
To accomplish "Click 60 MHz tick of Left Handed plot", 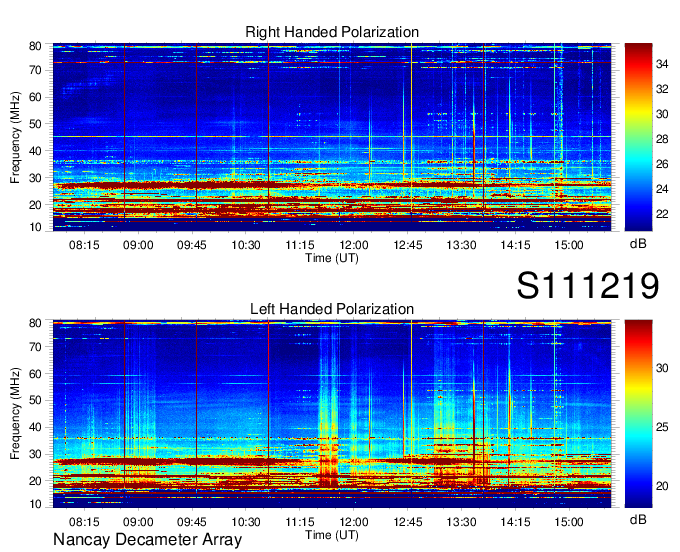I will pos(35,373).
